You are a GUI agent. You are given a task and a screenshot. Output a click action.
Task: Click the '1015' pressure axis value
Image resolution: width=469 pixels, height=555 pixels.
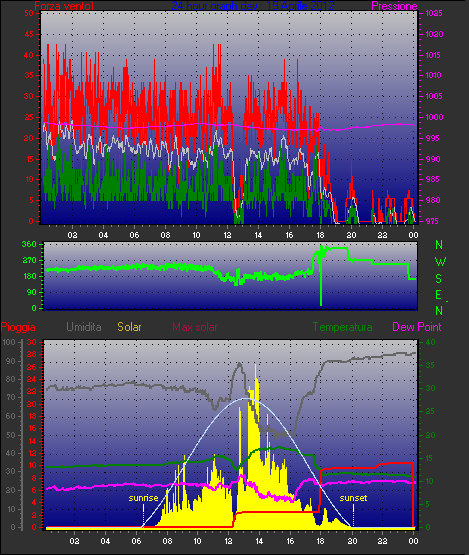click(434, 55)
